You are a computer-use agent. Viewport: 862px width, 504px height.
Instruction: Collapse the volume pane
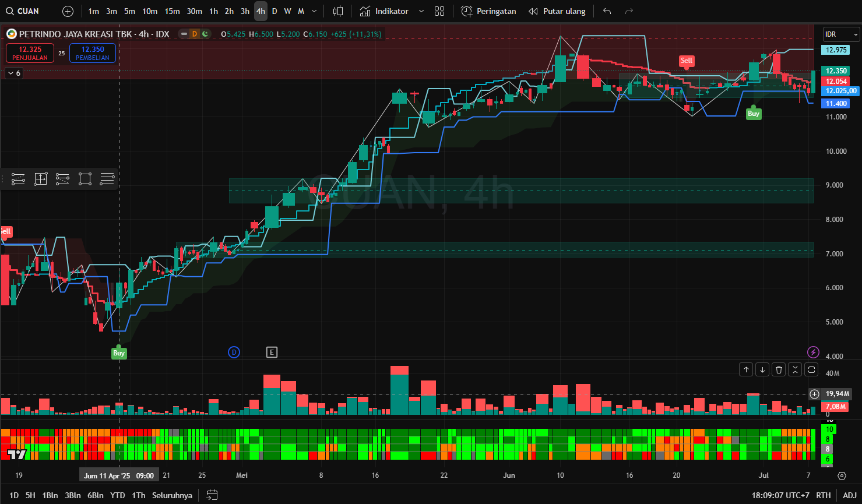(x=796, y=369)
